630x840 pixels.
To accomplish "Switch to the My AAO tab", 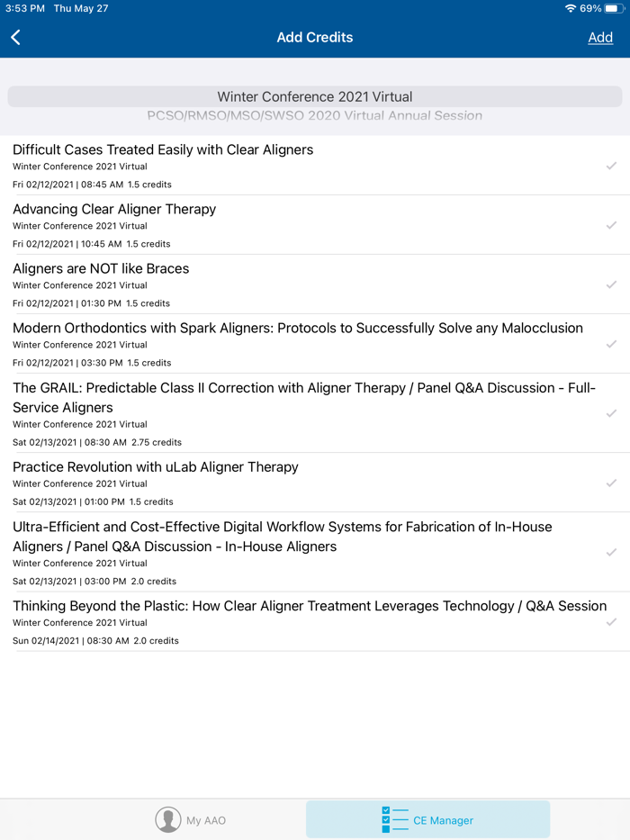I will [x=191, y=819].
